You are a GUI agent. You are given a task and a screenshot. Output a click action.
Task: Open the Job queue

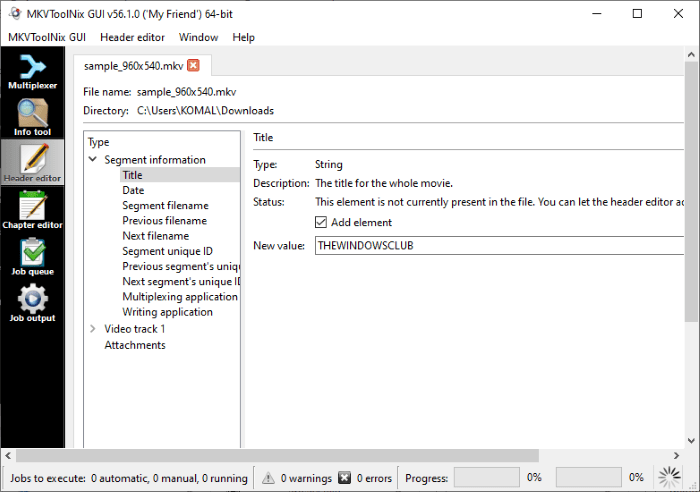pyautogui.click(x=33, y=255)
